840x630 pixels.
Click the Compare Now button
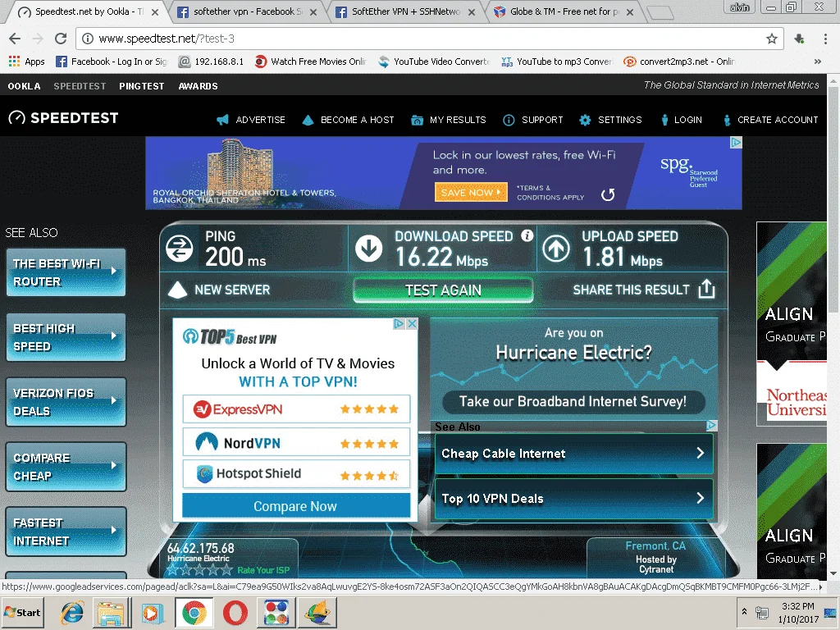pyautogui.click(x=295, y=506)
